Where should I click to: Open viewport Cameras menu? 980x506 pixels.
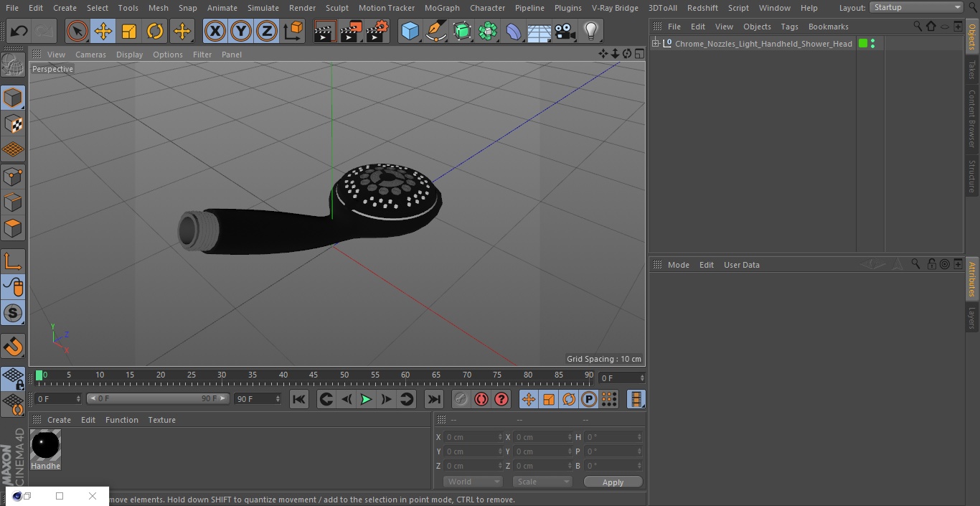90,55
